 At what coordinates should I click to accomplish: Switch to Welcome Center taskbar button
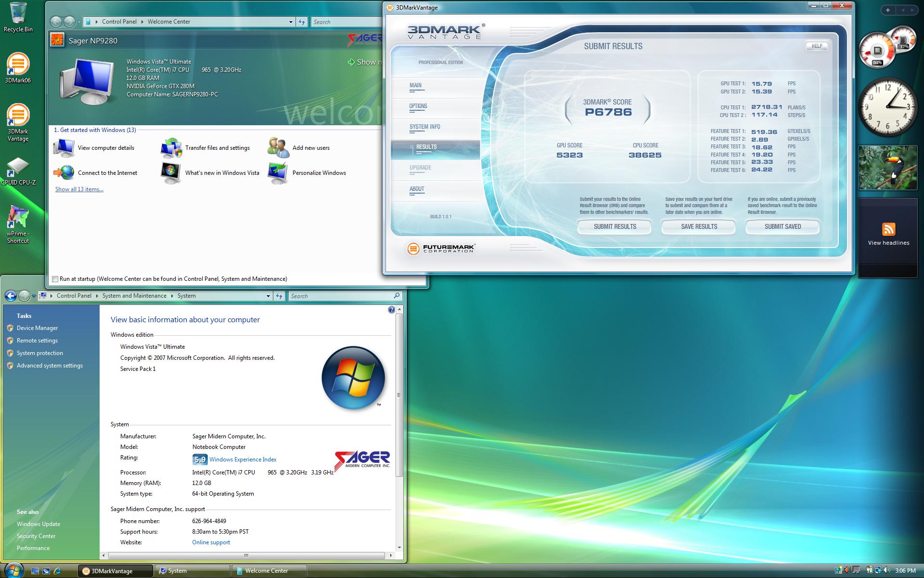pyautogui.click(x=269, y=571)
